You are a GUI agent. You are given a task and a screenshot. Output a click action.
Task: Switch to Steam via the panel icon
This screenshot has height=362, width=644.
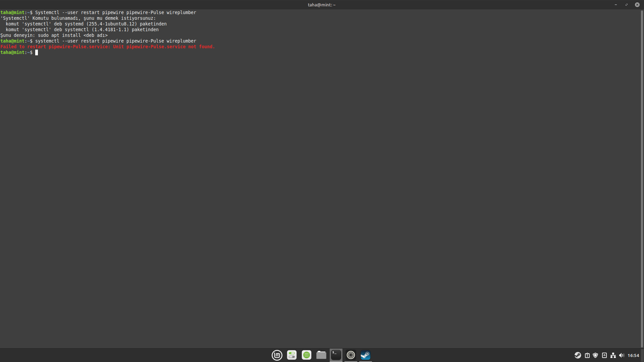366,355
